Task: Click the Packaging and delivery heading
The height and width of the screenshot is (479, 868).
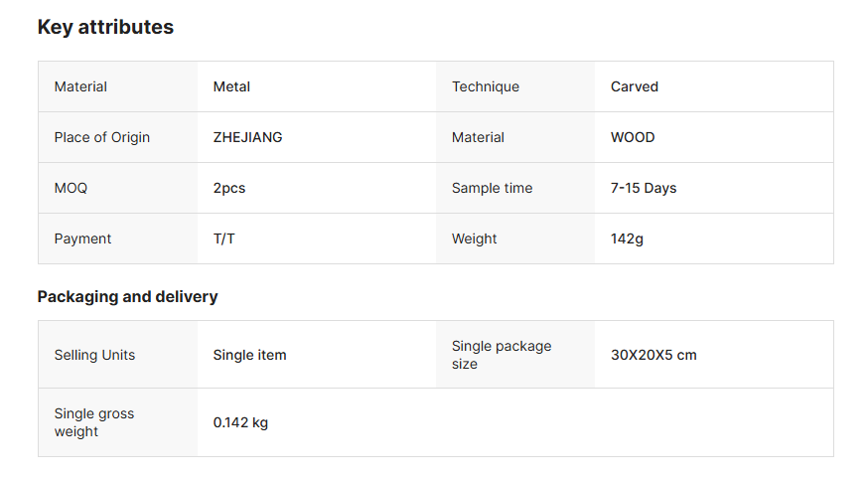Action: pyautogui.click(x=127, y=297)
